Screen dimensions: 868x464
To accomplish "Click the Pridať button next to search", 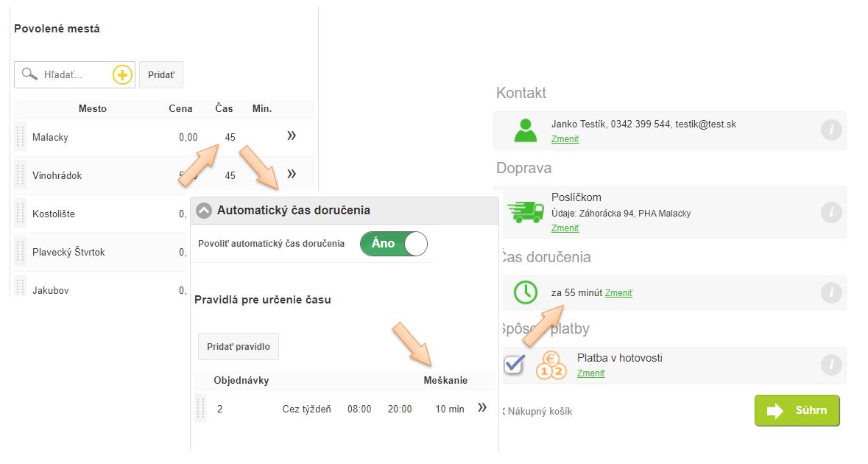I will coord(161,75).
